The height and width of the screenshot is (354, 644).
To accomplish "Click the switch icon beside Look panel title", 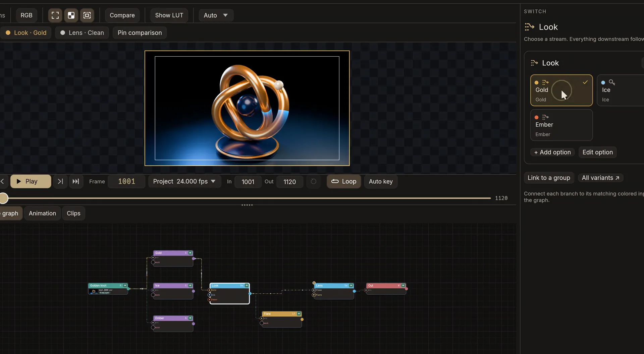I will pos(529,27).
